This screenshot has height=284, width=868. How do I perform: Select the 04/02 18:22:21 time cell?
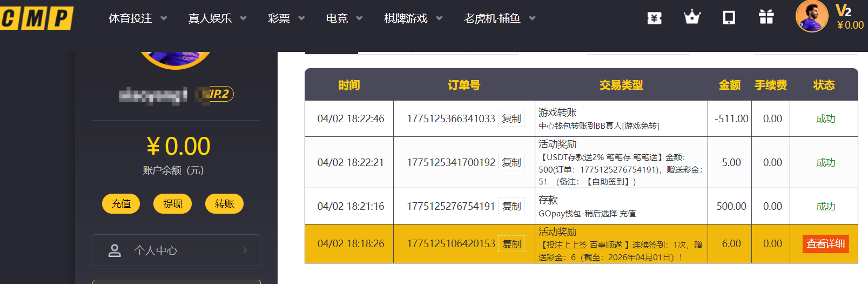[x=351, y=162]
